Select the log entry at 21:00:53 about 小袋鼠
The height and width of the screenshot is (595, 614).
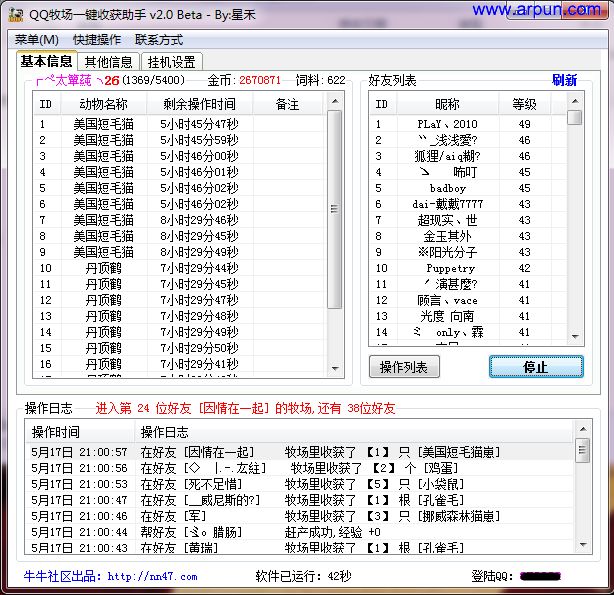300,484
